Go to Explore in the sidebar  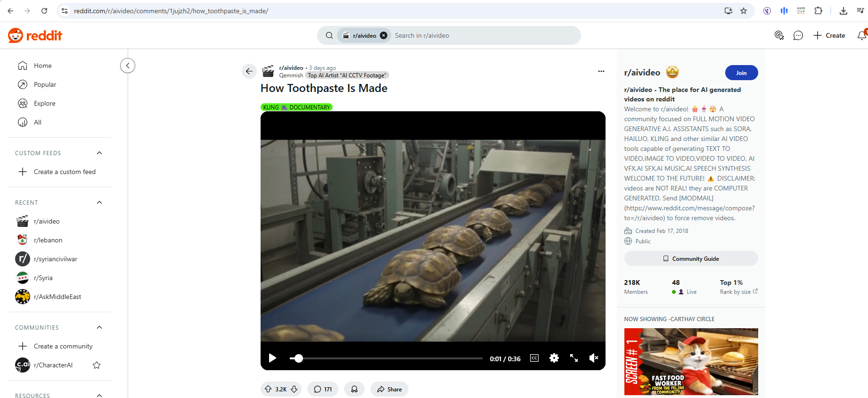pyautogui.click(x=44, y=103)
